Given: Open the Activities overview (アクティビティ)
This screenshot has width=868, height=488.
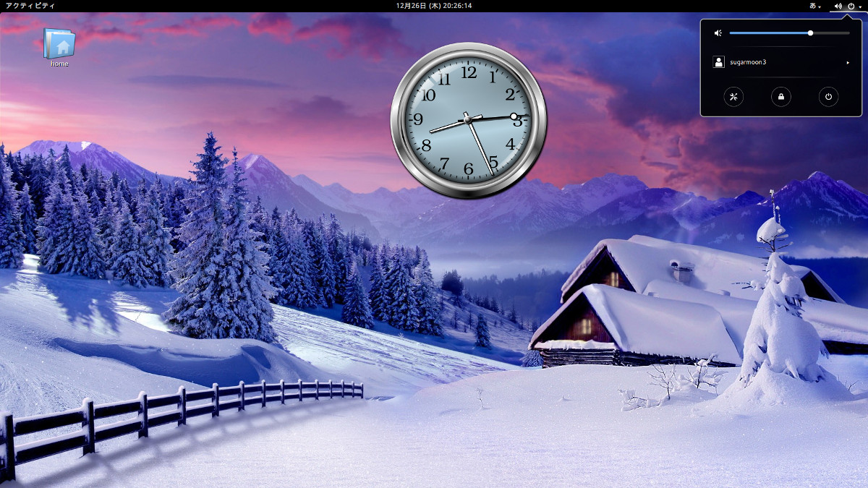Looking at the screenshot, I should click(x=30, y=5).
